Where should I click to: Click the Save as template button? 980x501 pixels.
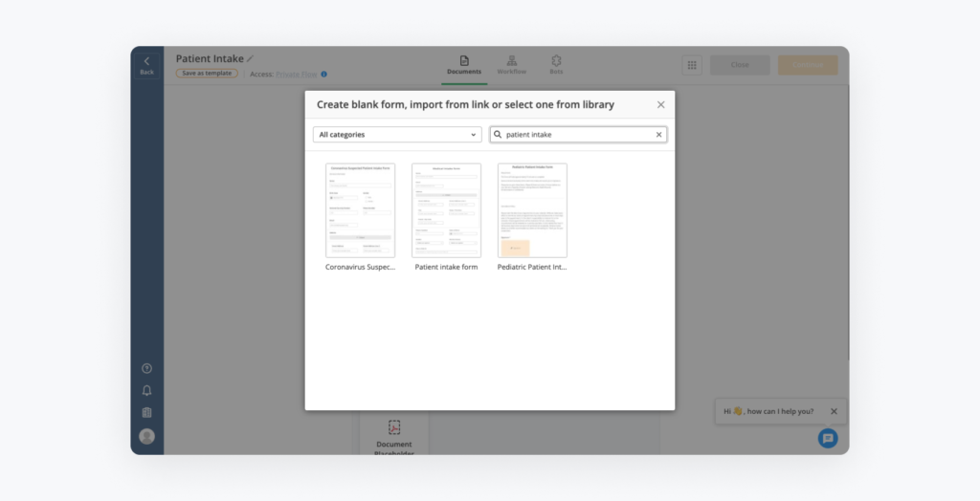click(207, 74)
